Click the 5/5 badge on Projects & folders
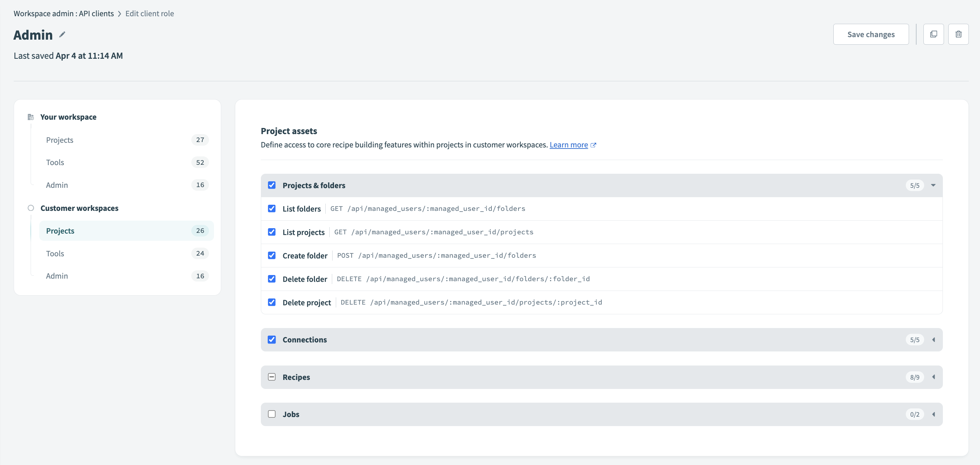The height and width of the screenshot is (465, 980). pos(914,185)
